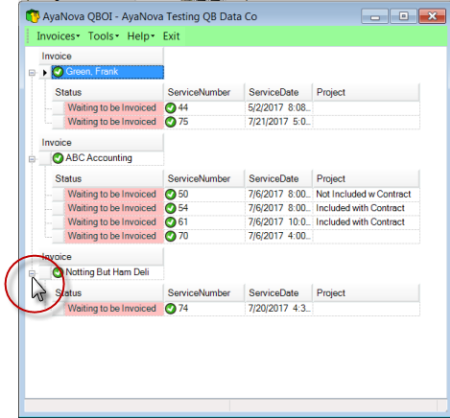Click the Project column header under ABC Accounting
Screen dimensions: 450x418
[x=366, y=179]
